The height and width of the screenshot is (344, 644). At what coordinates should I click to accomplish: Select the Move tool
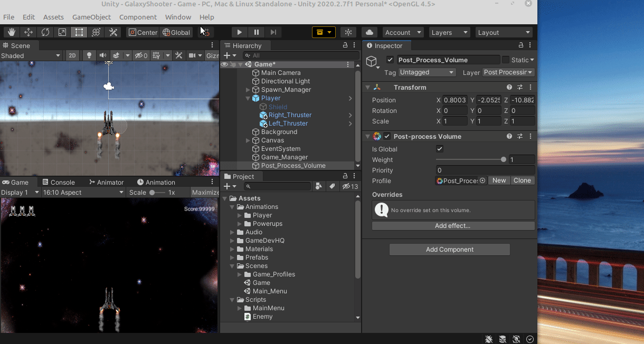click(29, 32)
